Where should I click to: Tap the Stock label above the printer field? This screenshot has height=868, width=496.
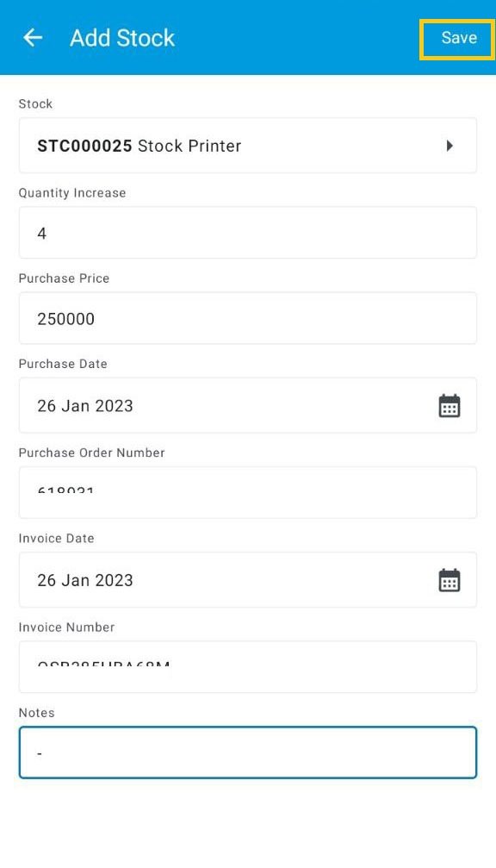pyautogui.click(x=35, y=103)
